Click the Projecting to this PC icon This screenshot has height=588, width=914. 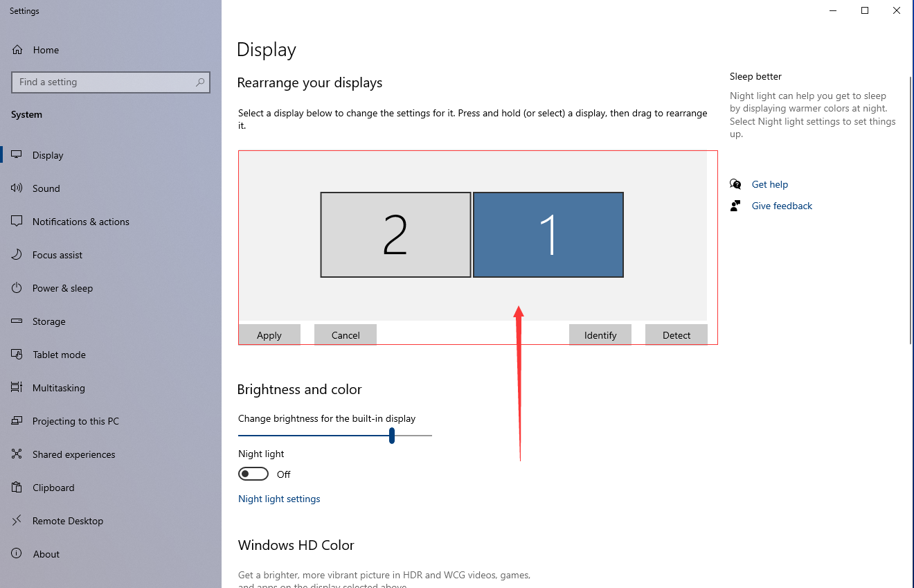(17, 421)
